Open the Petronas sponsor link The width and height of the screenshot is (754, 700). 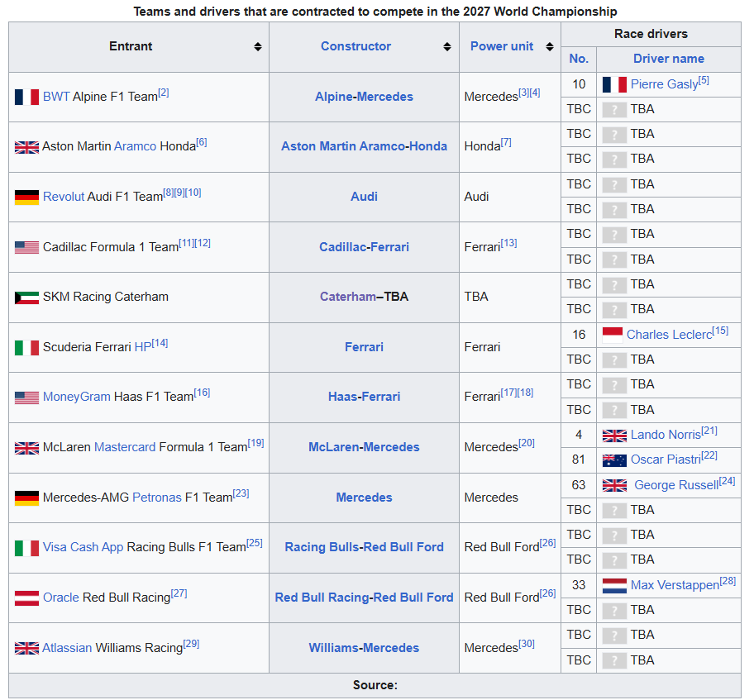coord(157,498)
